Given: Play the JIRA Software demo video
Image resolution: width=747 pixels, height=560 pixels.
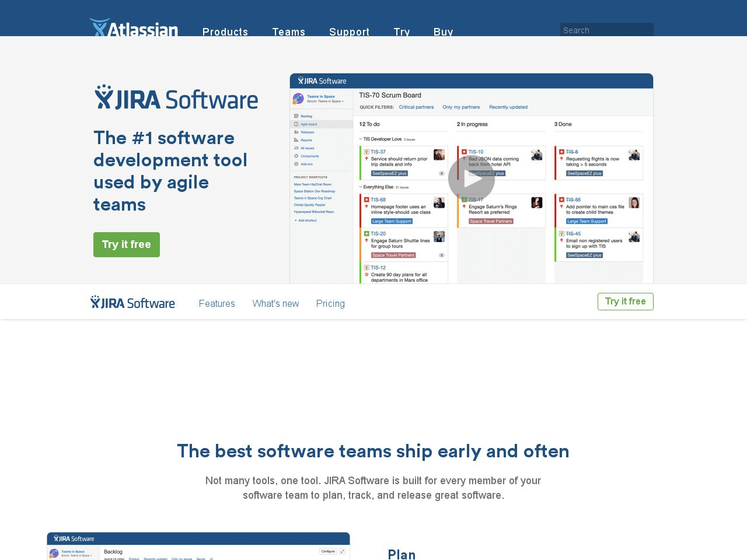Looking at the screenshot, I should pos(472,180).
